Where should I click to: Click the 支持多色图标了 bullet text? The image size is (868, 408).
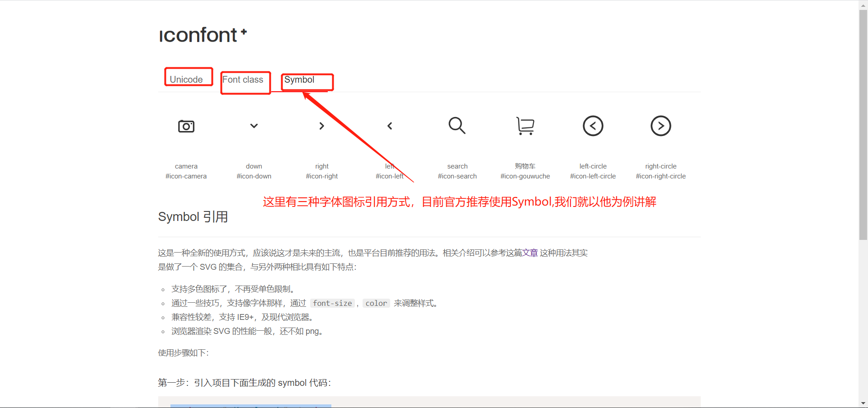(x=234, y=289)
